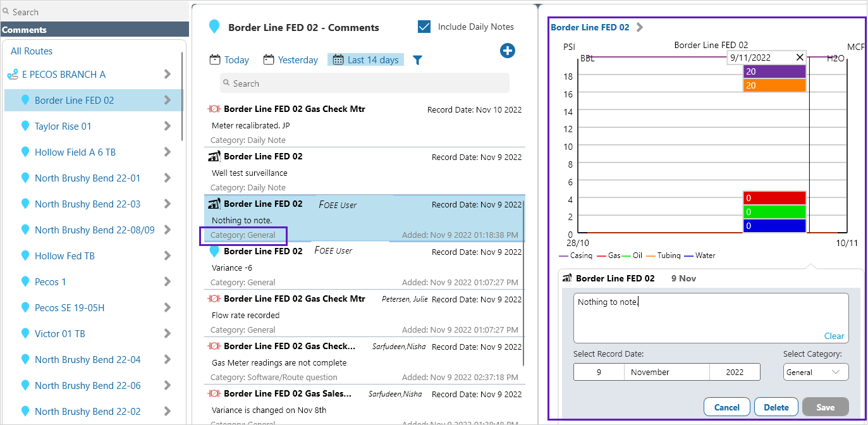Uncheck Include Daily Notes checkbox

pyautogui.click(x=424, y=27)
